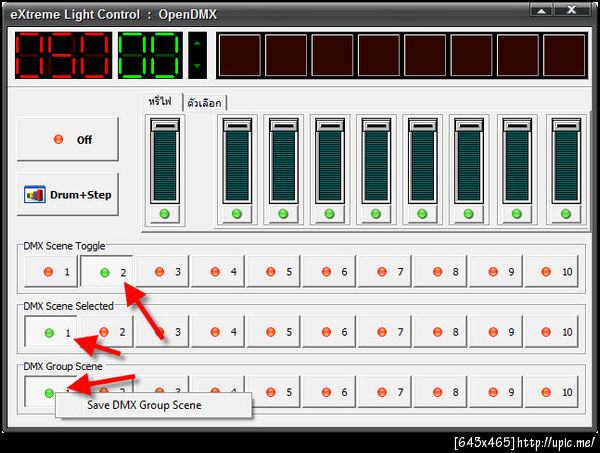Image resolution: width=600 pixels, height=453 pixels.
Task: Select DMX Scene Selected button 10
Action: 551,332
